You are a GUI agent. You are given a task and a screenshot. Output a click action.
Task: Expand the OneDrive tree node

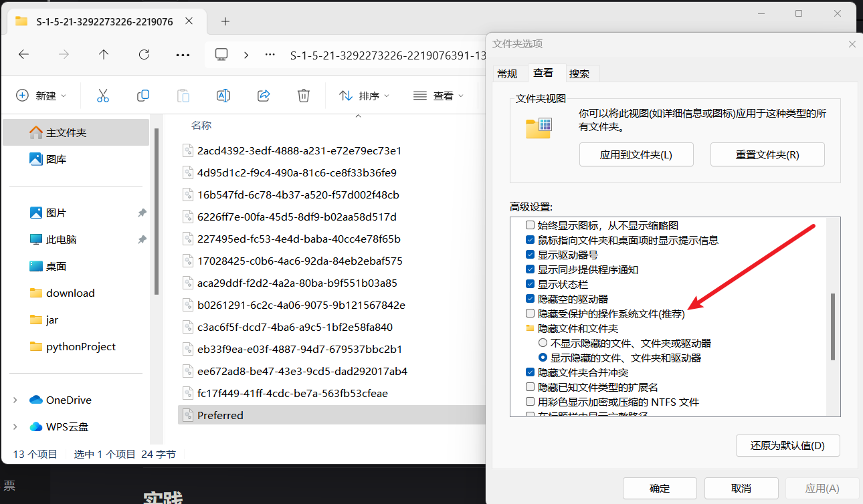coord(15,400)
